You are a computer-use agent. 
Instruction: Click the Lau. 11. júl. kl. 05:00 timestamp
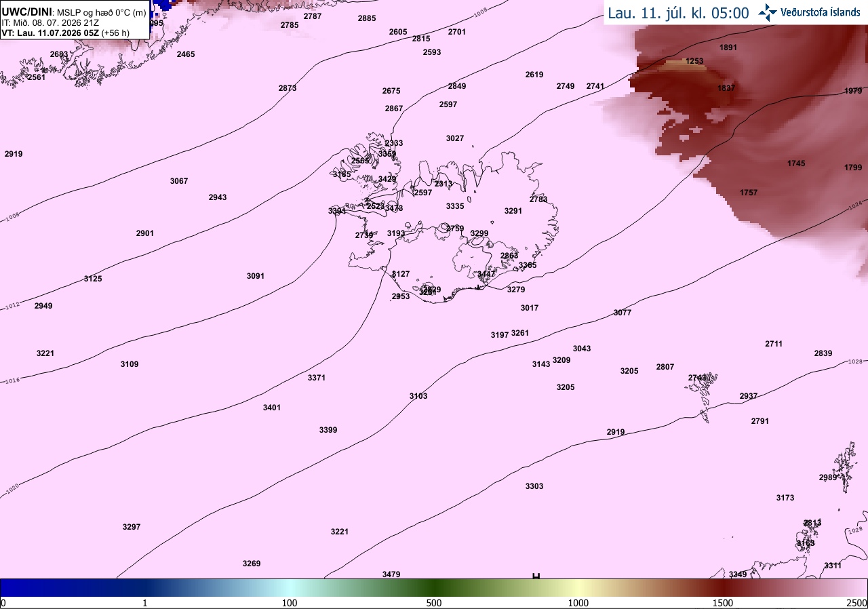point(678,13)
